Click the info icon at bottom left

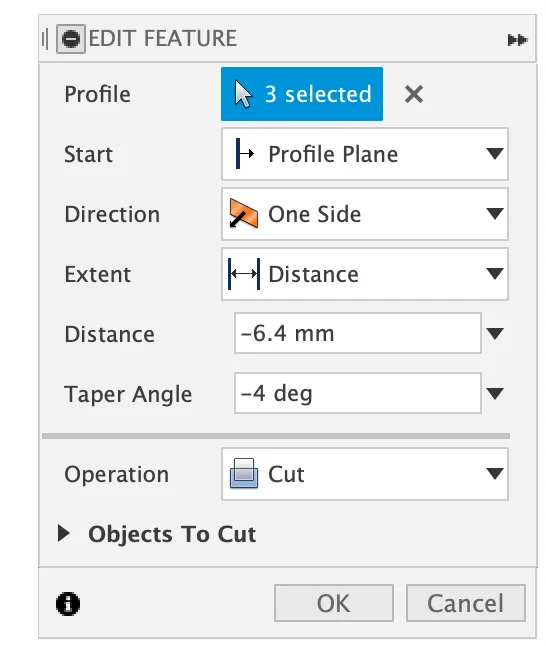(68, 604)
